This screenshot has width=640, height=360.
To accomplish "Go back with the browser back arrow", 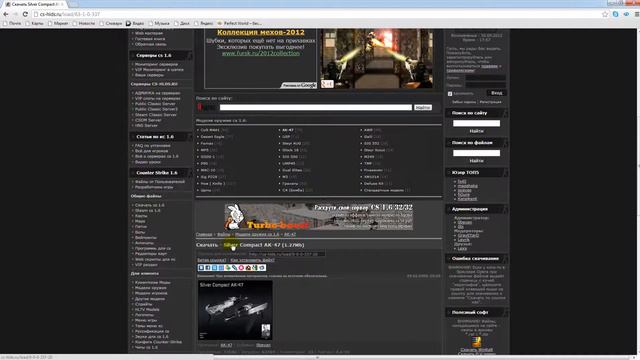I will pyautogui.click(x=6, y=14).
